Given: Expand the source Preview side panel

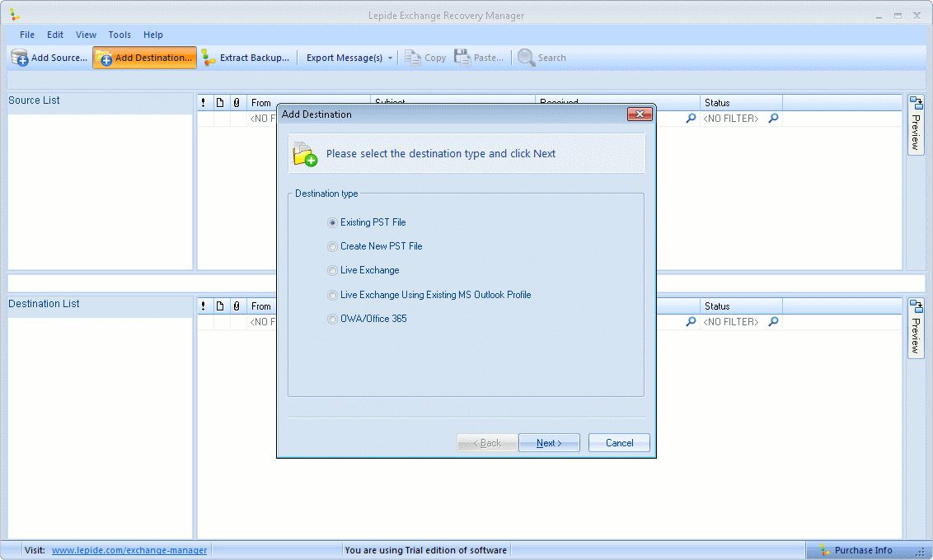Looking at the screenshot, I should [x=916, y=125].
